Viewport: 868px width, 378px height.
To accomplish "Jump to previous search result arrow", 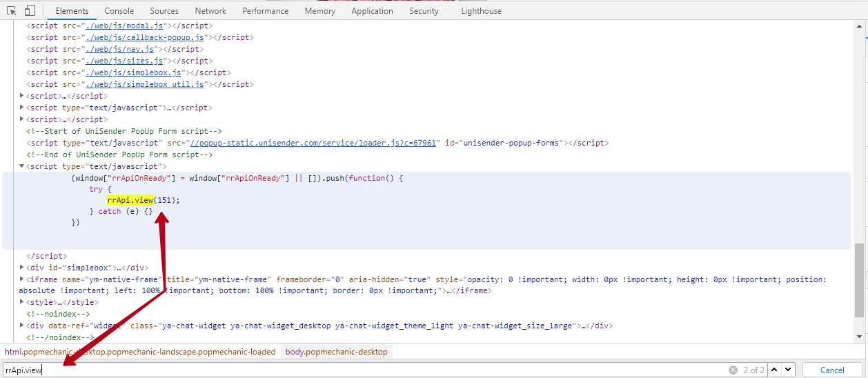I will (775, 370).
